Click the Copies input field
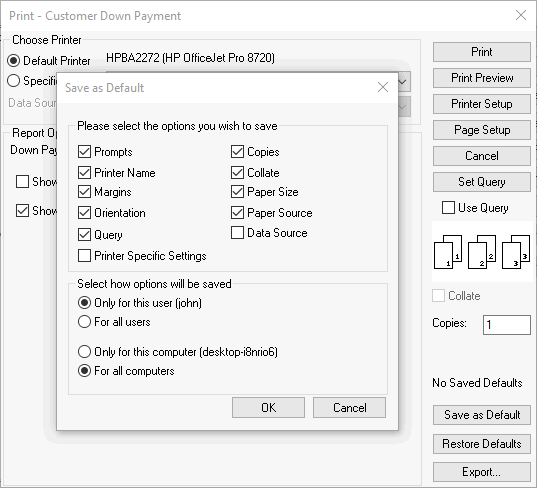 click(x=507, y=324)
